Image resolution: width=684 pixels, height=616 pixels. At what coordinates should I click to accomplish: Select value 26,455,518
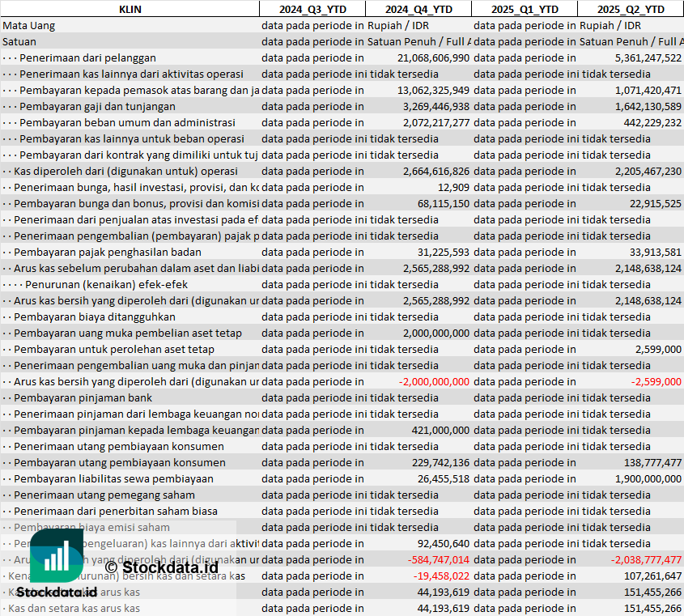point(444,478)
